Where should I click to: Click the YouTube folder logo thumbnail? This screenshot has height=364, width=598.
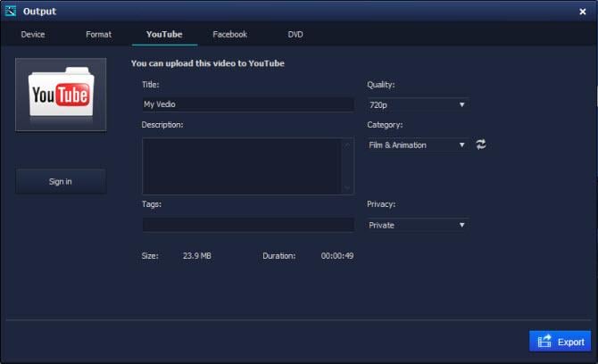point(61,95)
